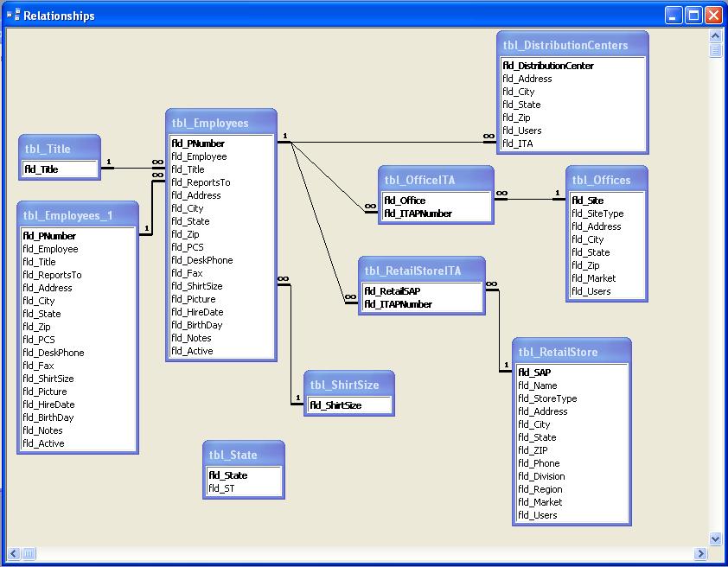Maximize the Relationships window
Viewport: 728px width, 567px height.
pos(693,16)
